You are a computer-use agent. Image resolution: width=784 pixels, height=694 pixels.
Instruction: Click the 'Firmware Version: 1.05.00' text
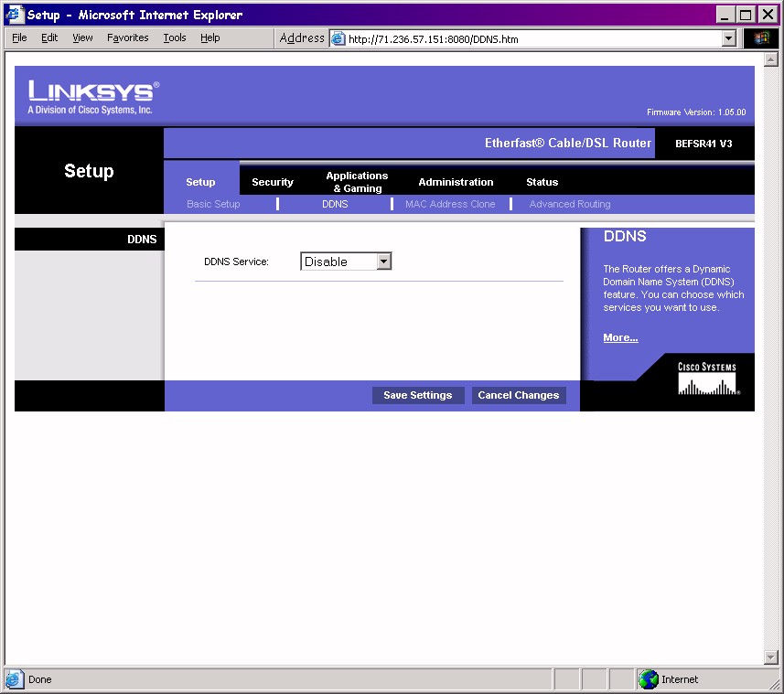click(696, 112)
